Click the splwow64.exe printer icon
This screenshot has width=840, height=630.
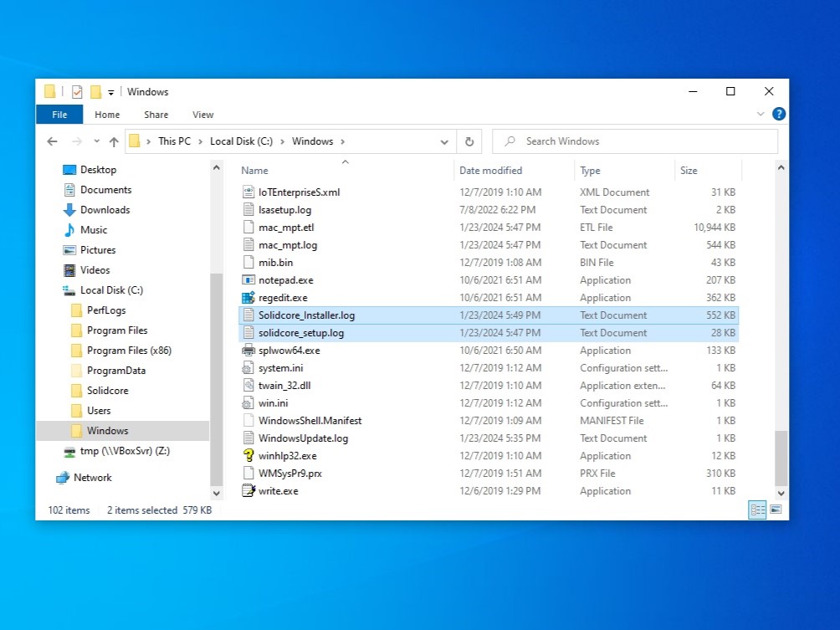248,351
